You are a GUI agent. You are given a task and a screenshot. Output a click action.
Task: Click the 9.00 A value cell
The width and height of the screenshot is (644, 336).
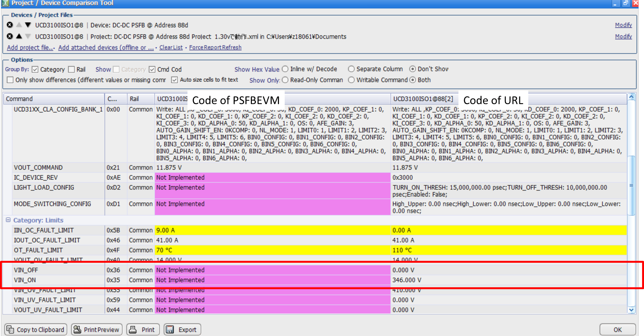(x=273, y=230)
